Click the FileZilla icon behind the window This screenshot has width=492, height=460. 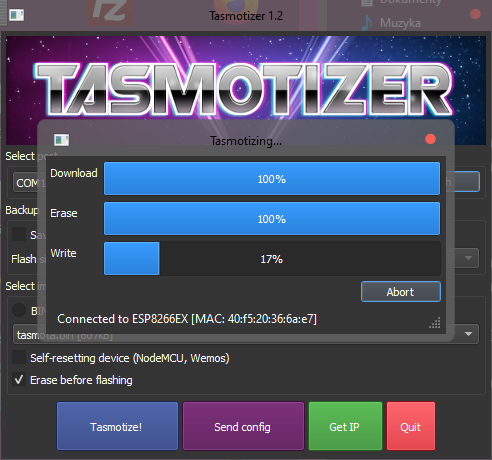coord(110,12)
